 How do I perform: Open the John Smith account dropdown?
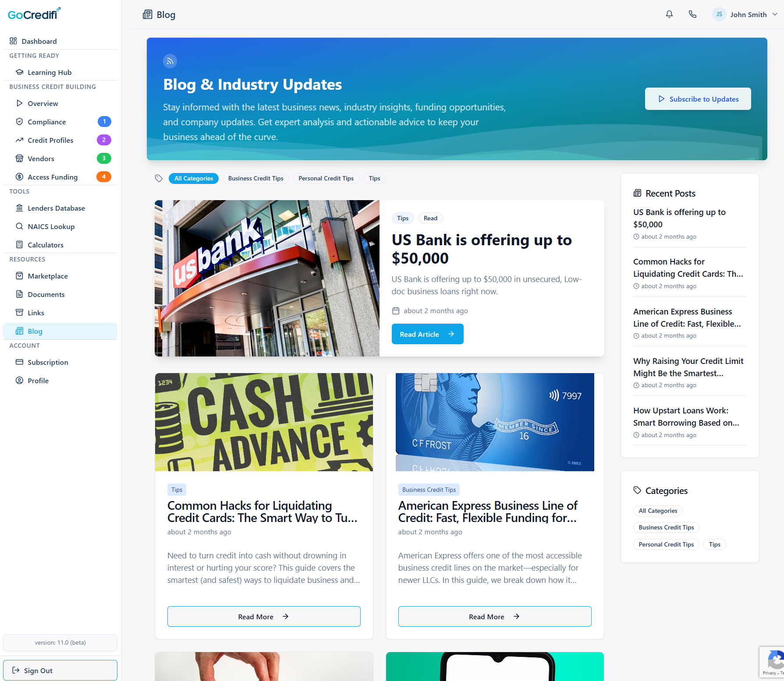click(745, 14)
